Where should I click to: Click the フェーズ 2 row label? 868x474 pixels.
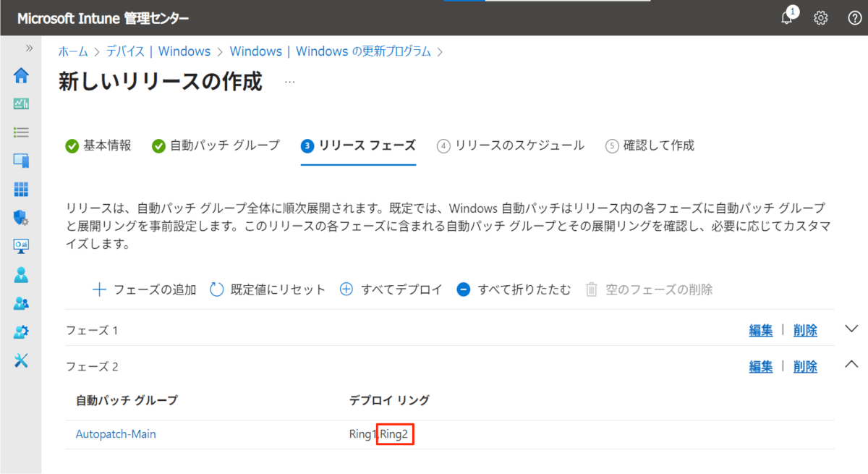click(92, 367)
